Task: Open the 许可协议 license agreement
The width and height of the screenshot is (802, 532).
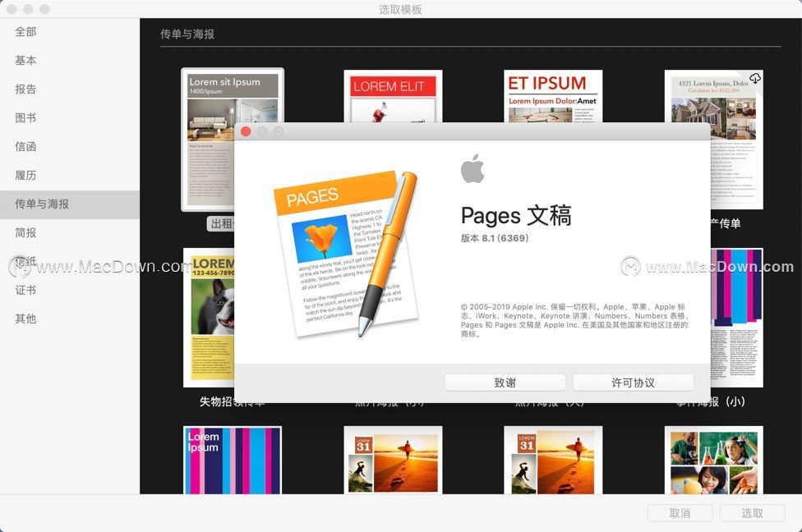Action: click(634, 383)
